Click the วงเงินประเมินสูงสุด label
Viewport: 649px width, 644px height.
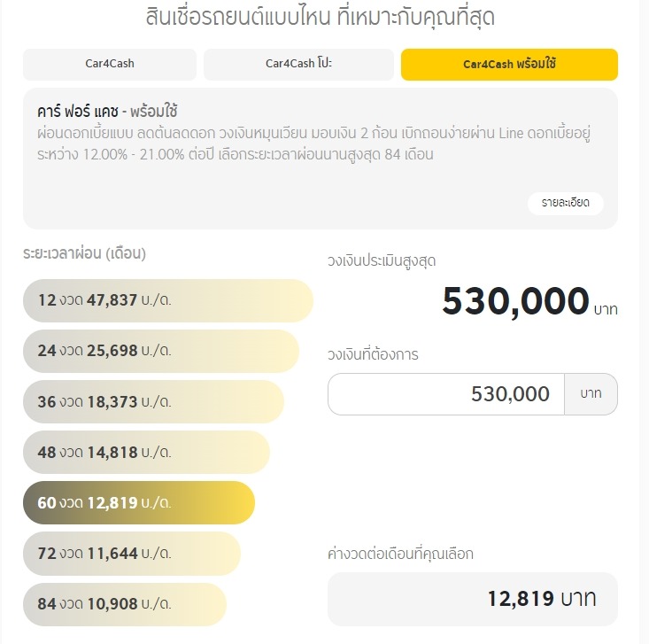coord(382,261)
